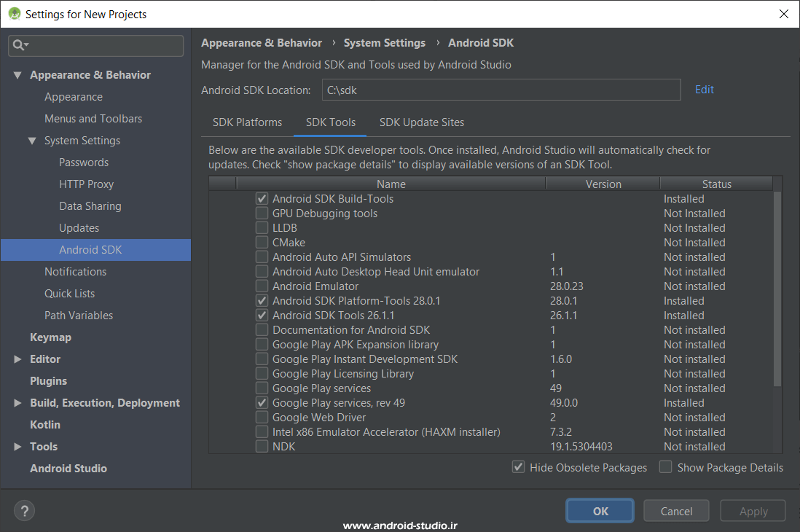The image size is (800, 532).
Task: Check the Android Emulator checkbox
Action: point(262,286)
